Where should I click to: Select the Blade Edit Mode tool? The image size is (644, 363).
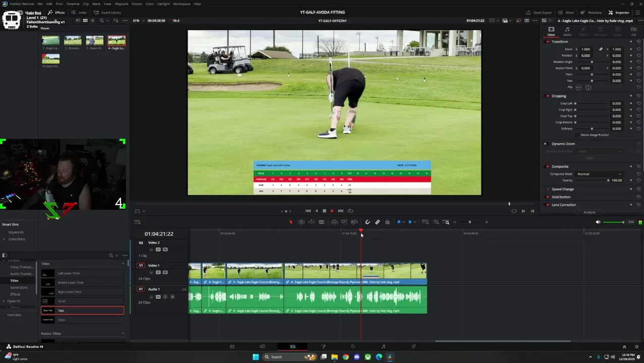pyautogui.click(x=321, y=222)
